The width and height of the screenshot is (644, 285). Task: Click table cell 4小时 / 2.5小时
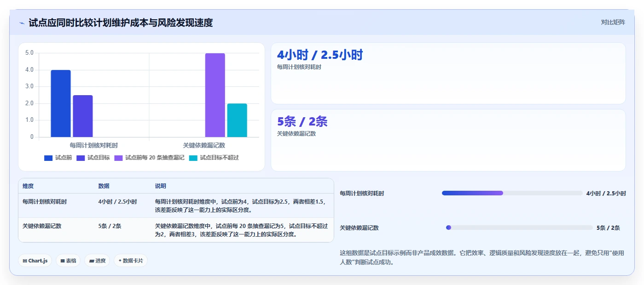(117, 202)
